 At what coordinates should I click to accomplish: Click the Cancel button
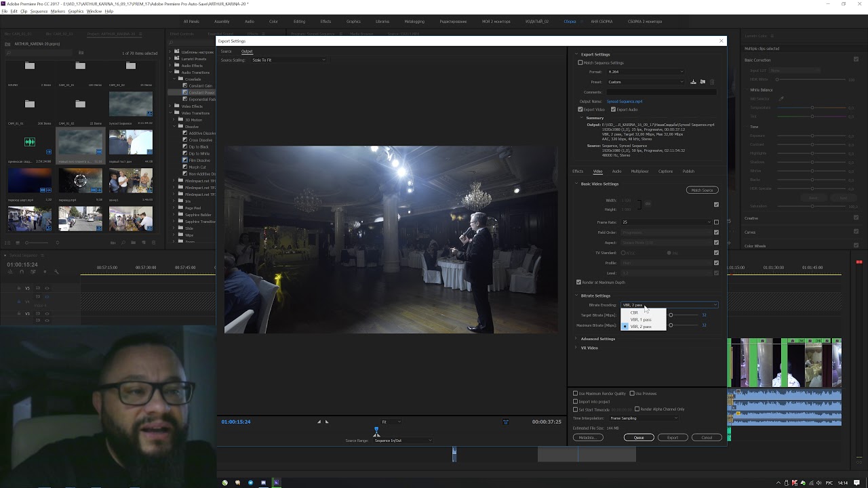pos(707,438)
